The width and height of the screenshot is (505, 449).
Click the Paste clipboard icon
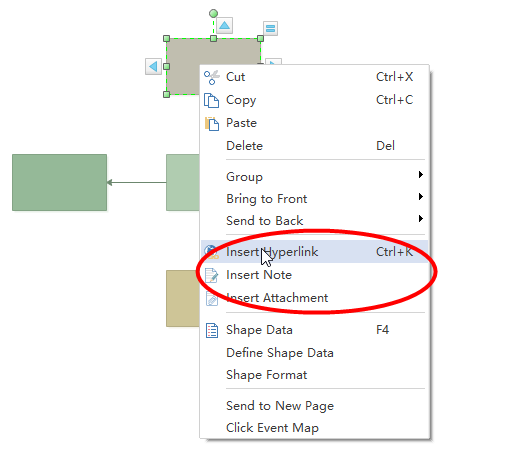(x=212, y=123)
